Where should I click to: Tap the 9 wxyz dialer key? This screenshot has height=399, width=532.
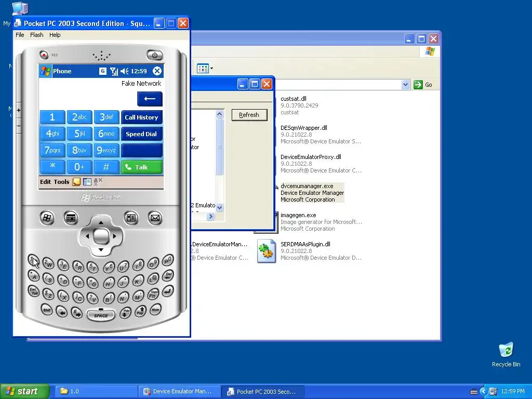coord(107,150)
